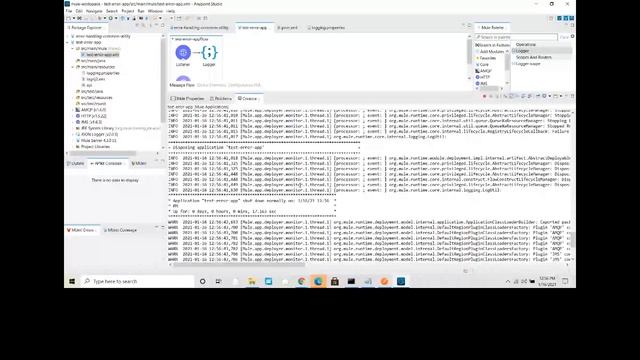Select test-error-app.xml in Package Explorer
Viewport: 640px width, 360px height.
coord(100,54)
